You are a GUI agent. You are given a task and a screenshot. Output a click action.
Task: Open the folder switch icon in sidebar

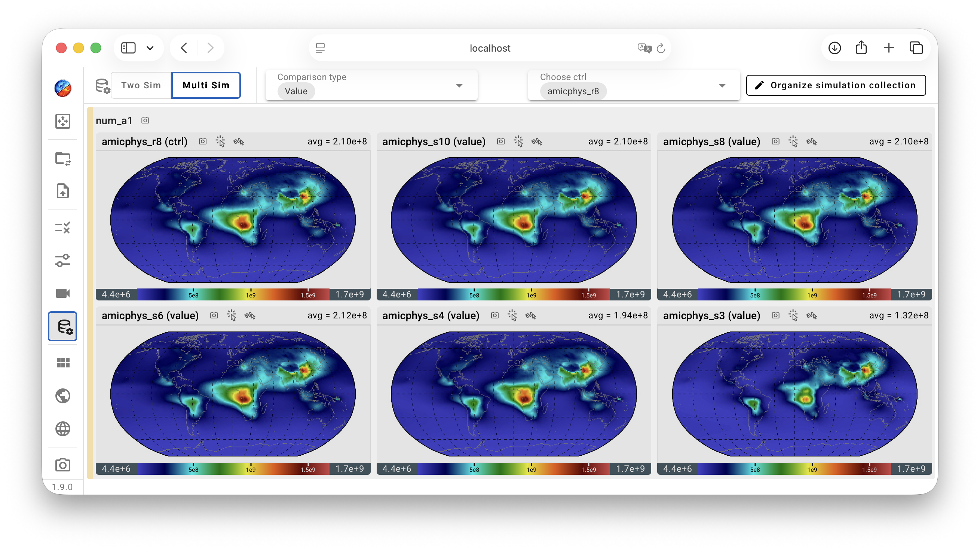coord(63,158)
